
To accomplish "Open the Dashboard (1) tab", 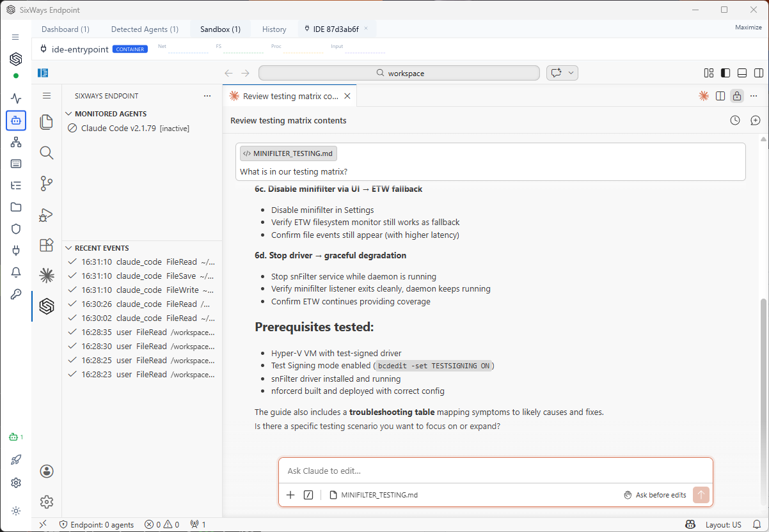I will coord(65,29).
